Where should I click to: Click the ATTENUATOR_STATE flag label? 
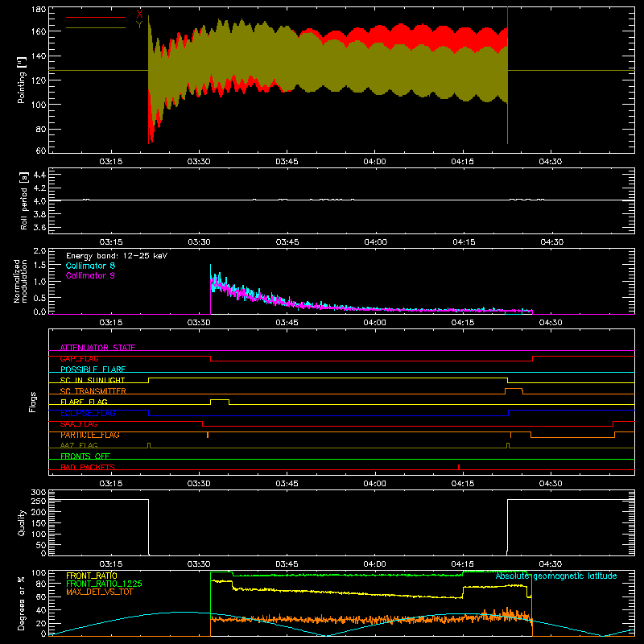pos(97,348)
